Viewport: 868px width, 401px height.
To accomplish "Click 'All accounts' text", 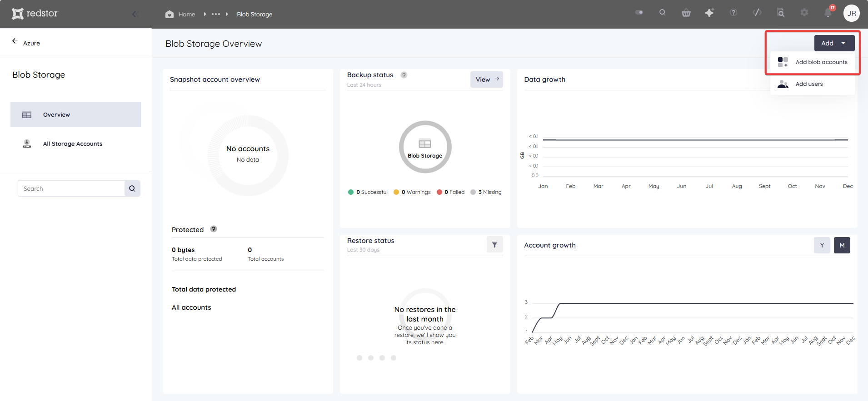I will coord(191,307).
